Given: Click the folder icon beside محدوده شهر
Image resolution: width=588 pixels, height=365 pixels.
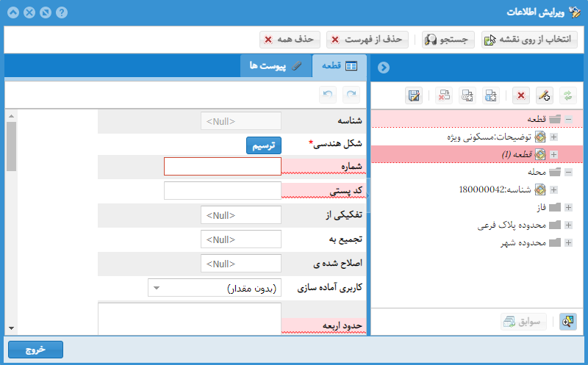Looking at the screenshot, I should (555, 242).
